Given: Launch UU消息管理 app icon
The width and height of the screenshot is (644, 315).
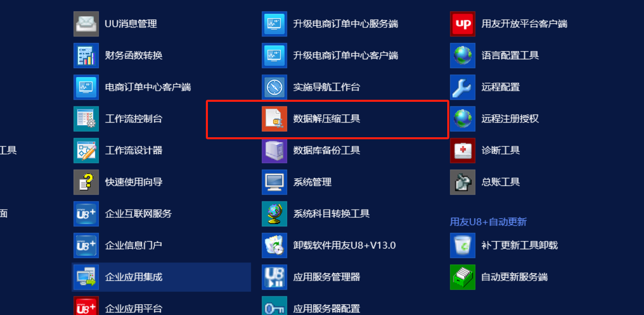Looking at the screenshot, I should pos(86,24).
